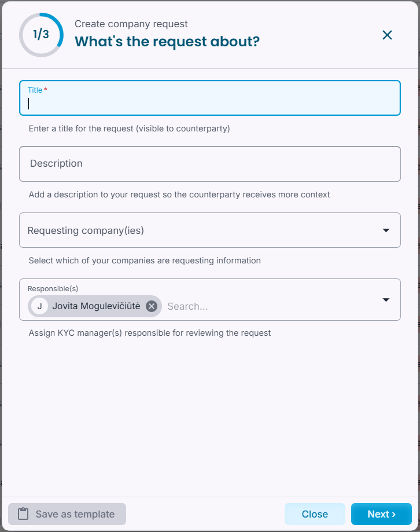Focus the Title input field
Viewport: 420px width, 532px height.
[x=210, y=98]
